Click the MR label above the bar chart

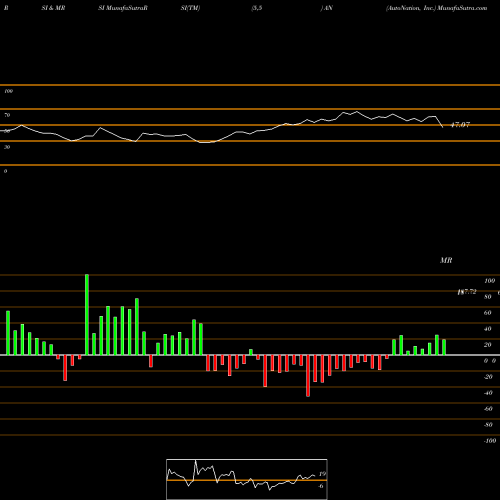pos(446,260)
